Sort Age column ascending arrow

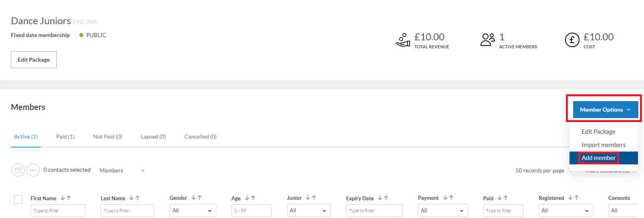pyautogui.click(x=253, y=198)
